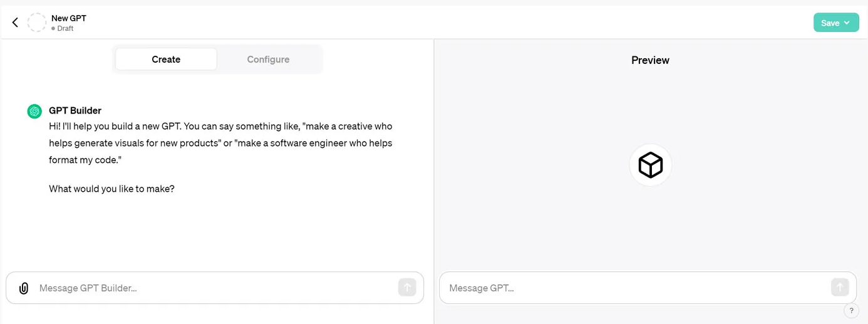The width and height of the screenshot is (868, 324).
Task: Focus the Message GPT input field
Action: 648,288
